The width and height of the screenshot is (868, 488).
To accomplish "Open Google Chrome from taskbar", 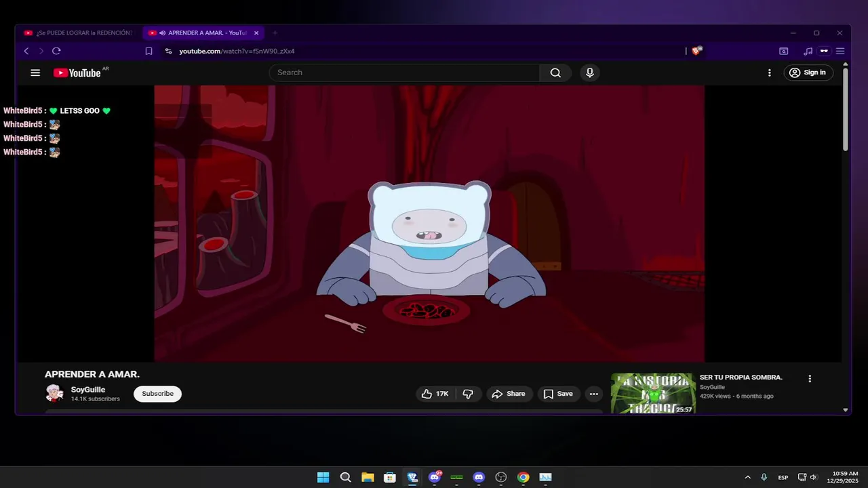I will [524, 477].
